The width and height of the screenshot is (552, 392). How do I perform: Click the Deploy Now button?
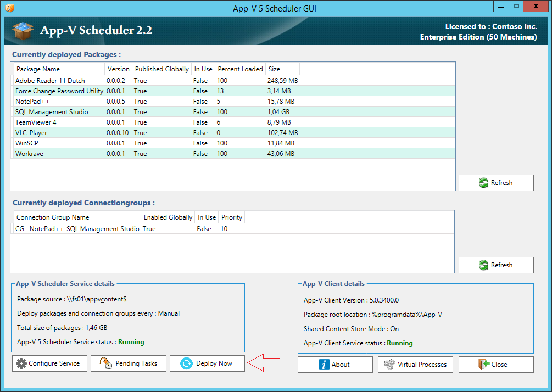207,363
